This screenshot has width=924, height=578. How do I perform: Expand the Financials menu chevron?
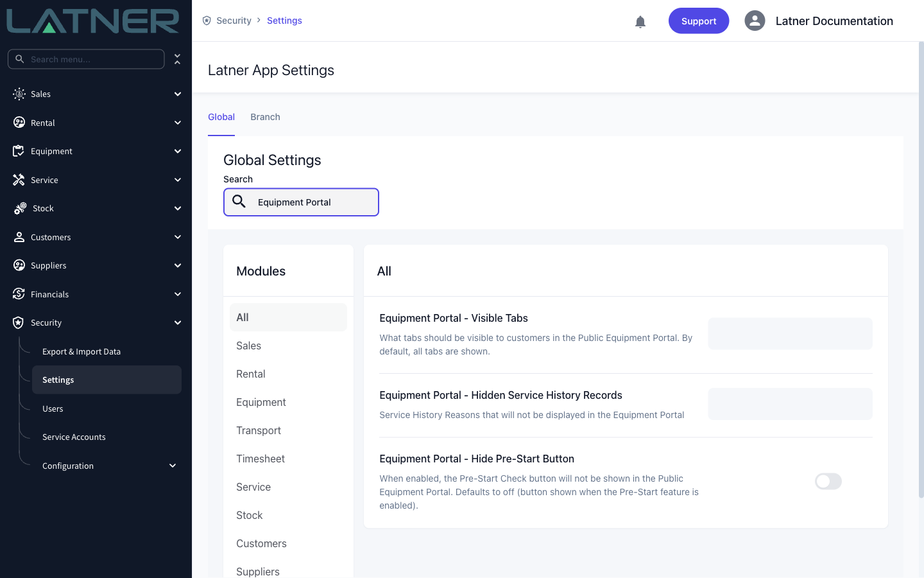point(178,294)
